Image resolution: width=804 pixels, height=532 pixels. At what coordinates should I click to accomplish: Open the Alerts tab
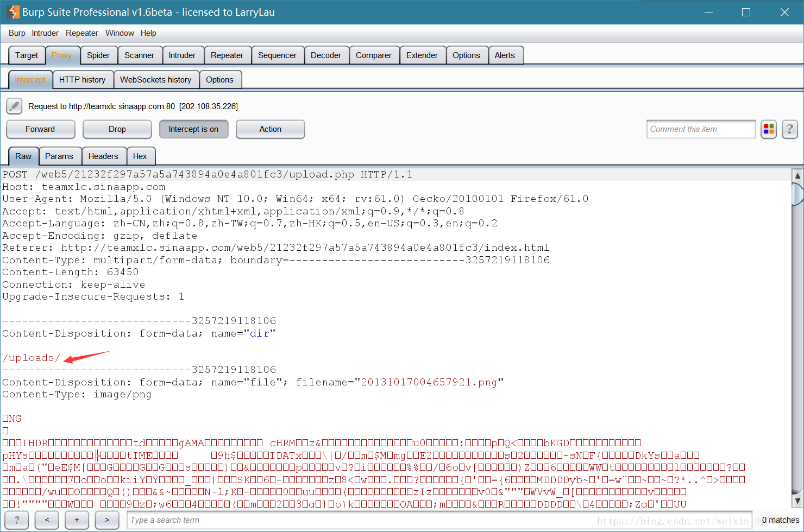[x=505, y=55]
